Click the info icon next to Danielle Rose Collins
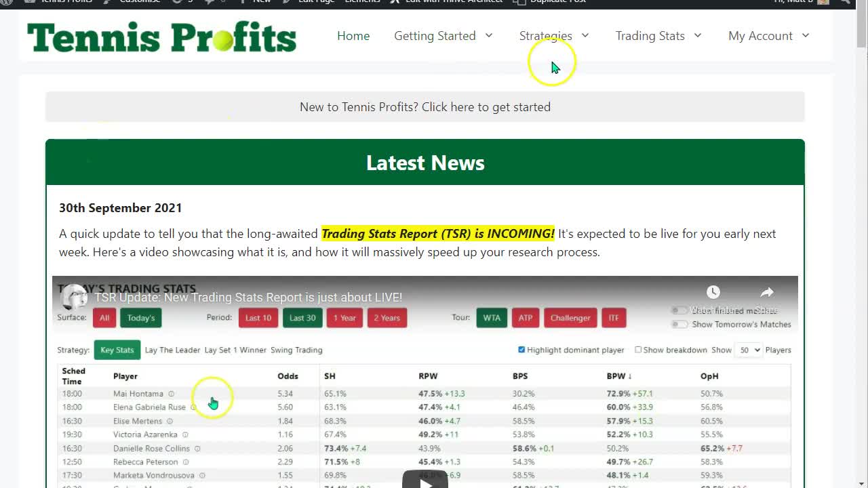868x488 pixels. (x=197, y=448)
